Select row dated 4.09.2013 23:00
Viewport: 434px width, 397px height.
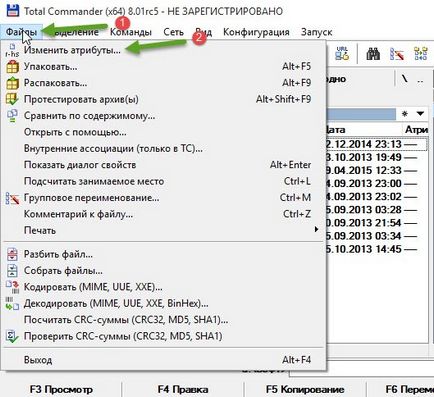377,183
